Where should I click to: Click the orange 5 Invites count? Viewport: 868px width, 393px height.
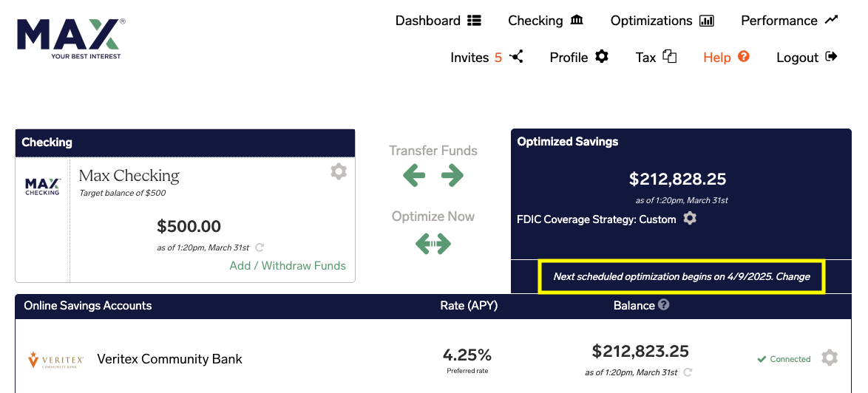coord(498,58)
